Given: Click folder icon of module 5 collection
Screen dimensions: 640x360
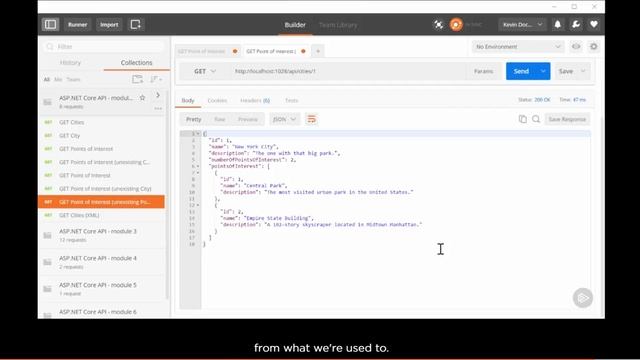Looking at the screenshot, I should [x=48, y=289].
